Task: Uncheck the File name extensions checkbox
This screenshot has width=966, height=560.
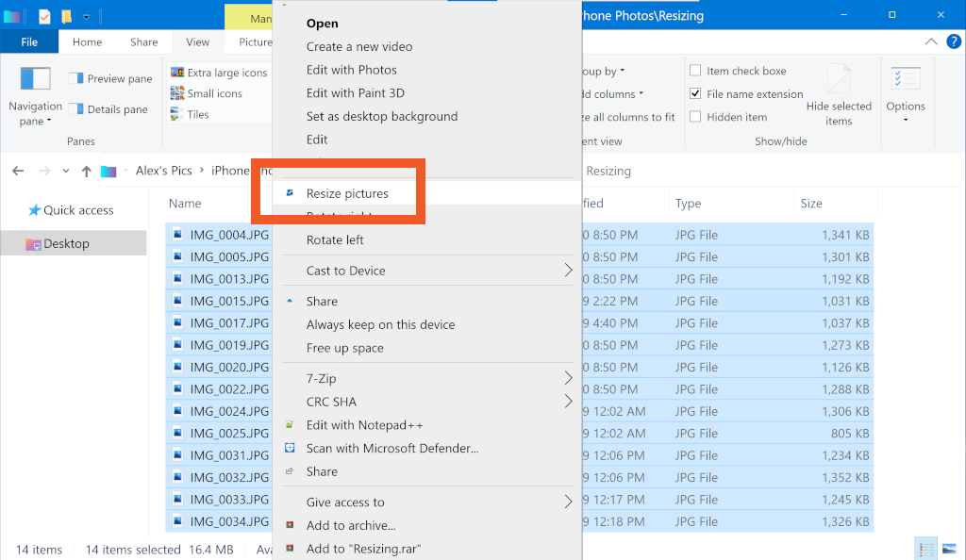Action: (x=695, y=94)
